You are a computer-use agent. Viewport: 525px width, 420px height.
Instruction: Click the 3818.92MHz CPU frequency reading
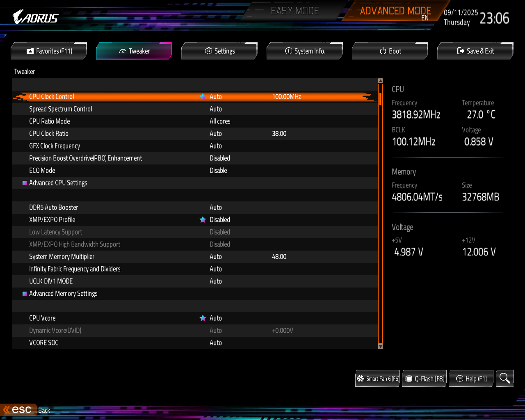click(x=416, y=114)
